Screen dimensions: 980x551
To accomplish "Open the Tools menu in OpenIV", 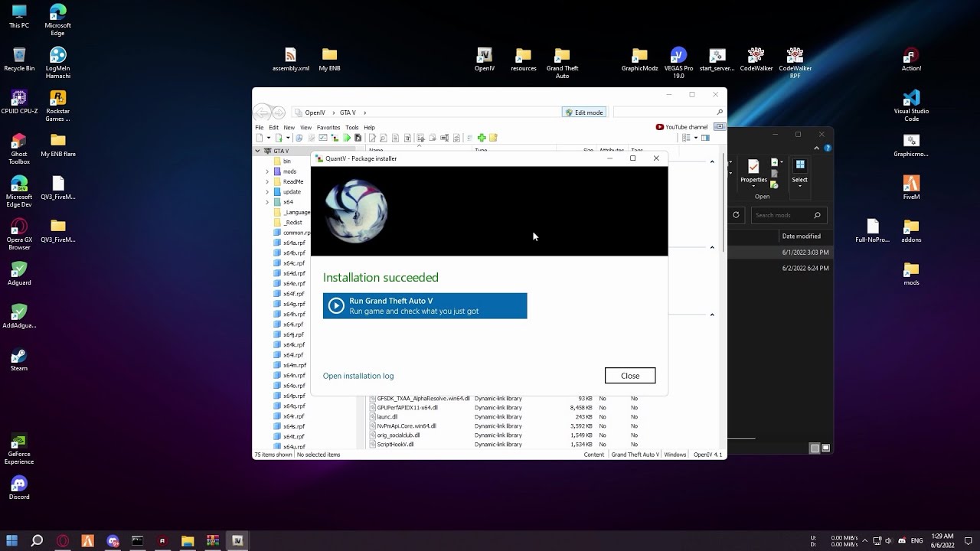I will click(352, 128).
